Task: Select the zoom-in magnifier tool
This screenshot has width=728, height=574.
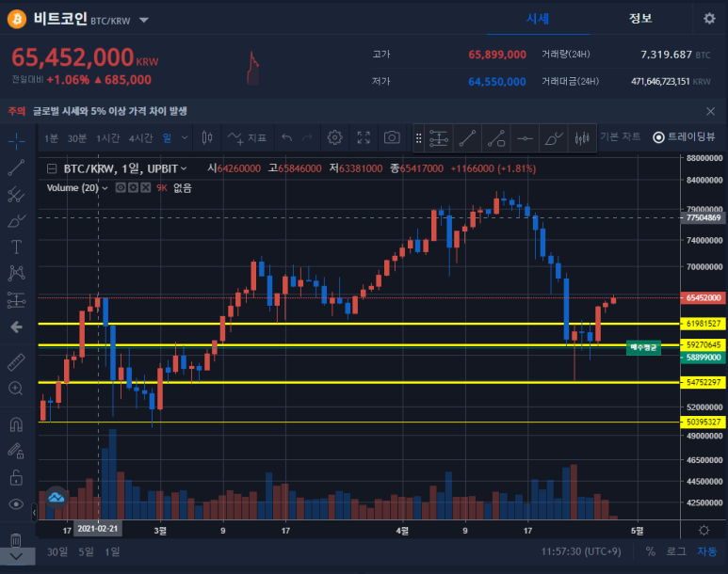Action: (16, 389)
